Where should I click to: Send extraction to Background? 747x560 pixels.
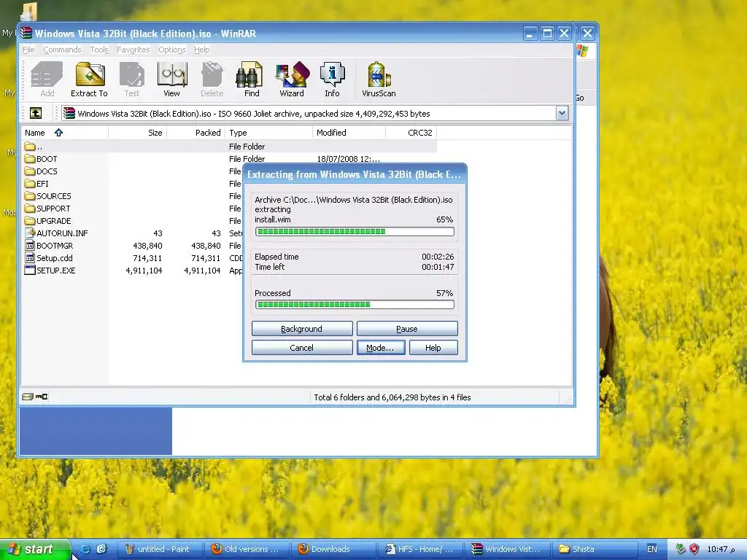click(x=302, y=329)
